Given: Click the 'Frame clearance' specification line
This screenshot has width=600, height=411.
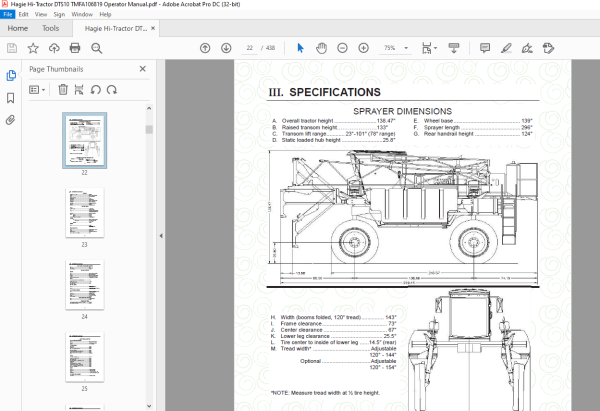Looking at the screenshot, I should [x=333, y=324].
